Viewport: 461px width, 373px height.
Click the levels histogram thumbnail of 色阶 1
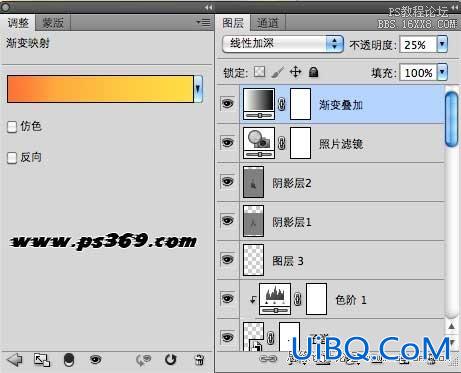click(x=275, y=299)
